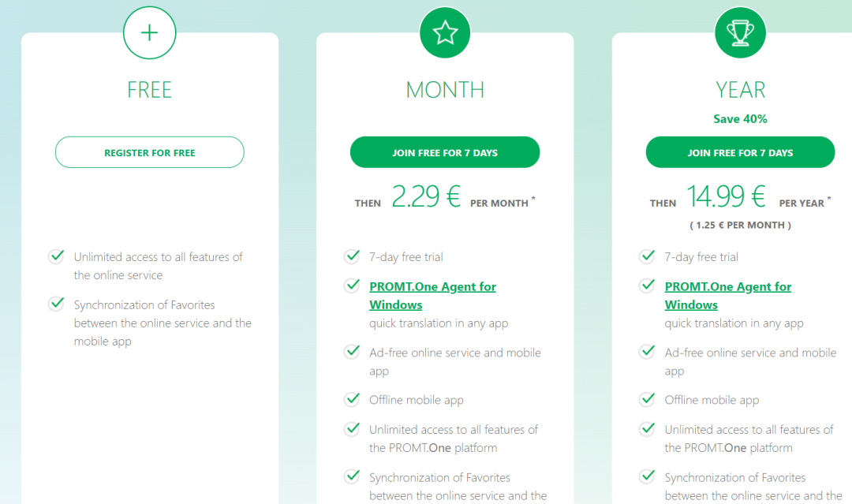Screen dimensions: 852x504
Task: Click checkmark beside 7-day free trial in MONTH plan
Action: click(352, 256)
